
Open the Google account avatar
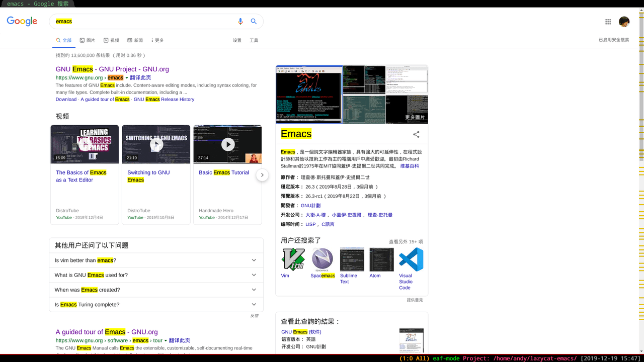[x=624, y=22]
